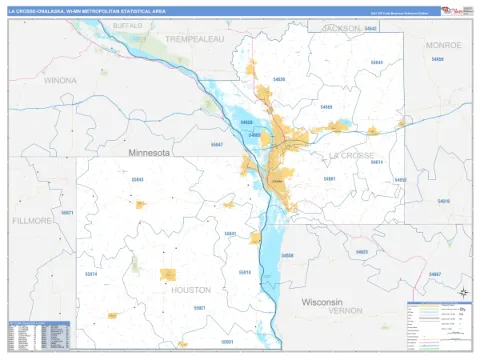Click ZIP code 55947 label
480x360 pixels.
coord(217,145)
